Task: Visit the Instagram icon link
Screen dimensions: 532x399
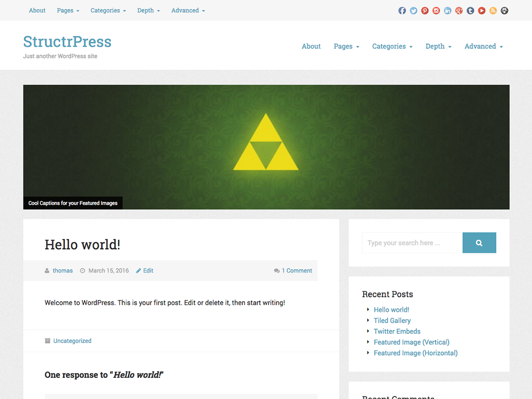Action: point(436,11)
